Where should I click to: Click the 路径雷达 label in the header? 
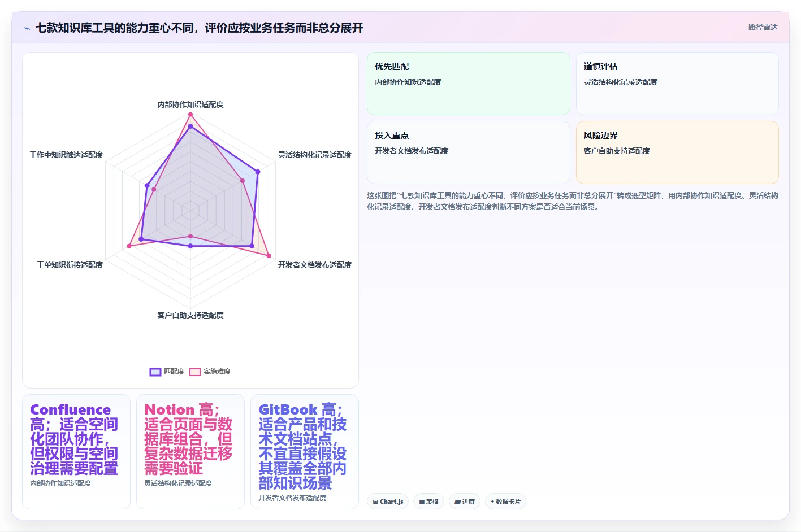(763, 27)
